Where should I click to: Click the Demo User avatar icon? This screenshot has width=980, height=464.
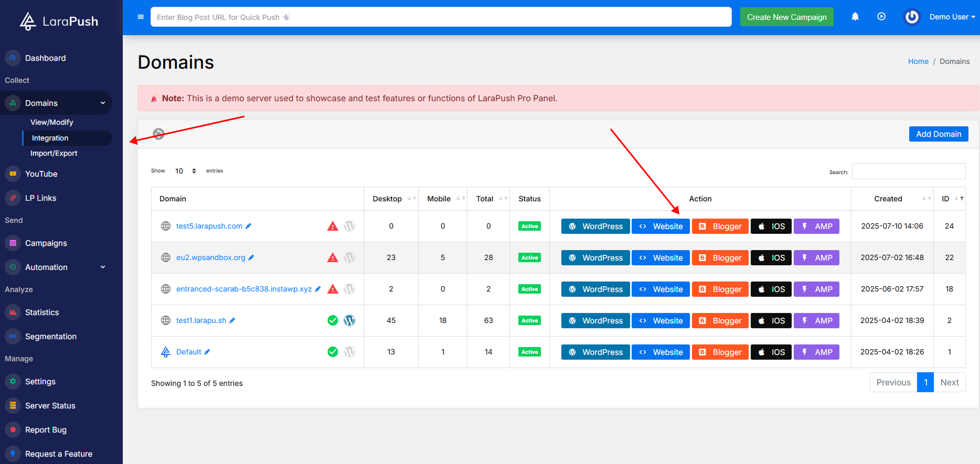[x=912, y=17]
